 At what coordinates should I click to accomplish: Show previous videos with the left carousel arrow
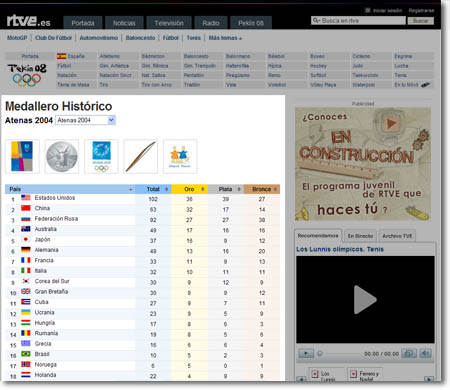[301, 379]
